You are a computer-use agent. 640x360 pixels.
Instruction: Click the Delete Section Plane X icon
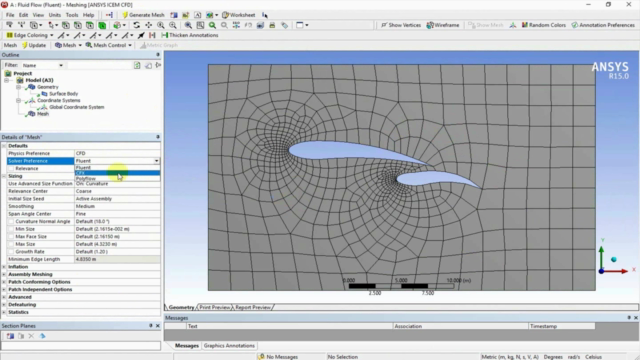(31, 336)
